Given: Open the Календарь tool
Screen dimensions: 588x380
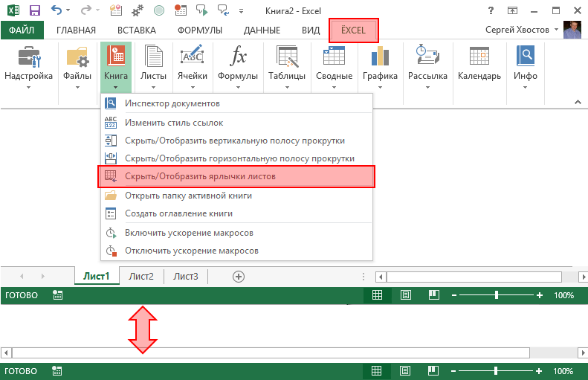Looking at the screenshot, I should pyautogui.click(x=479, y=64).
